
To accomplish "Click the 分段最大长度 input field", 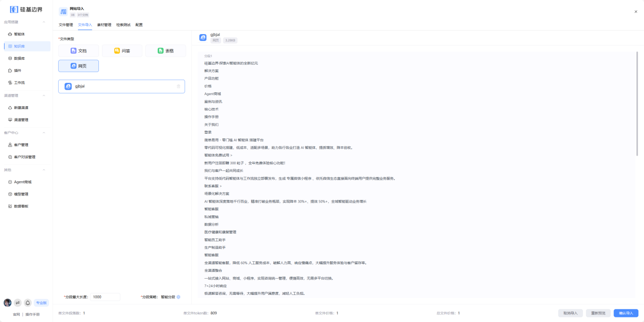I will (x=106, y=297).
